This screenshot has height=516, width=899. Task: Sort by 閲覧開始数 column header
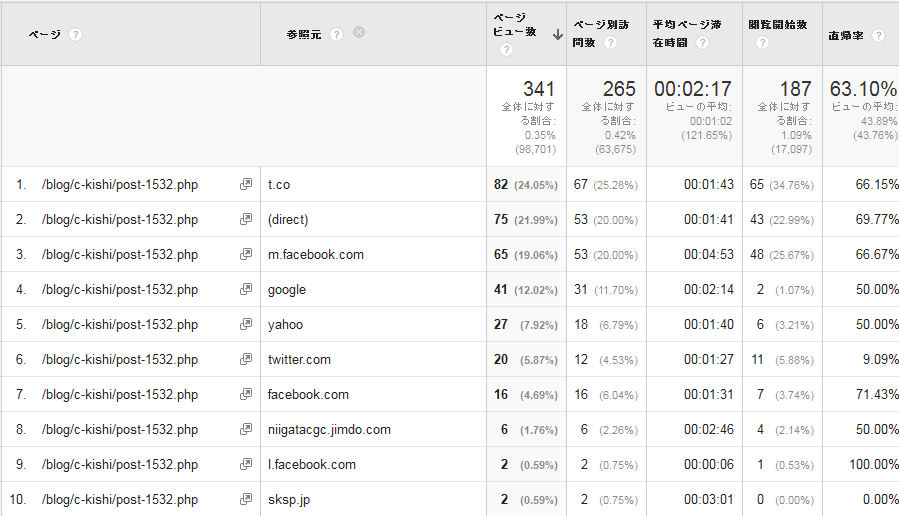[x=777, y=24]
